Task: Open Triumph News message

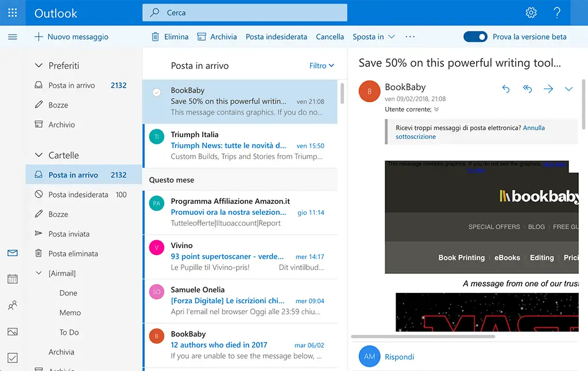Action: [x=241, y=145]
